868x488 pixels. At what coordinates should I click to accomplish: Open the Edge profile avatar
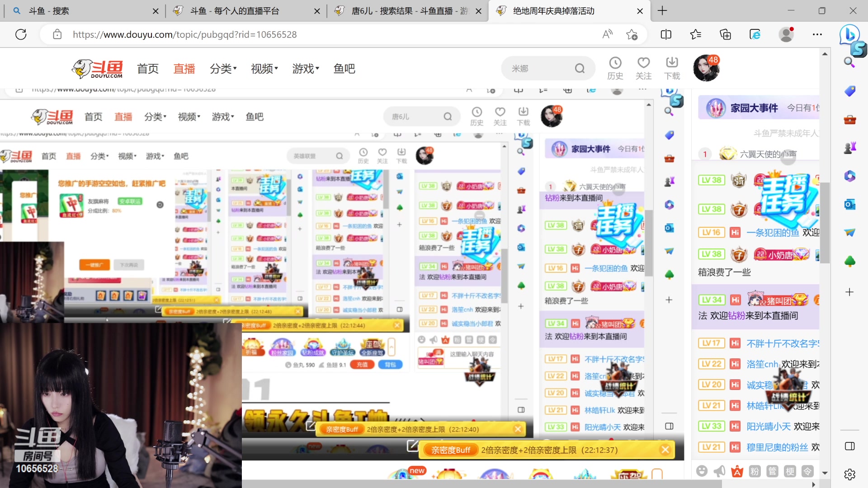tap(786, 34)
